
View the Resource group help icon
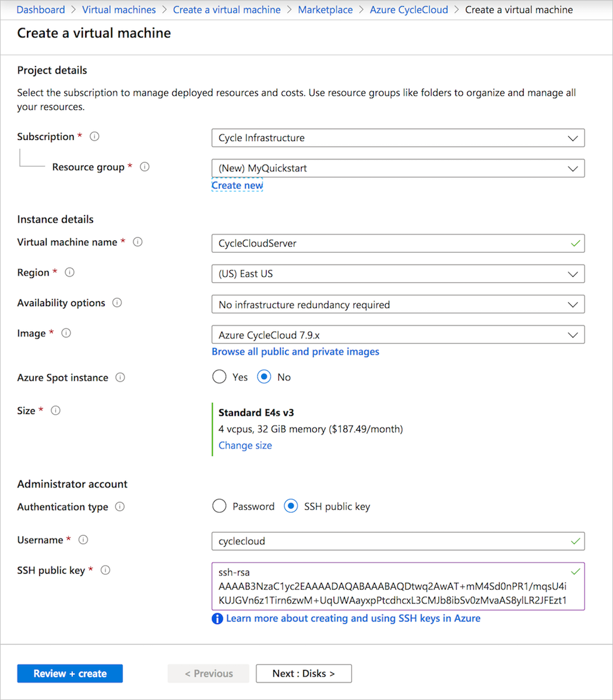click(145, 166)
